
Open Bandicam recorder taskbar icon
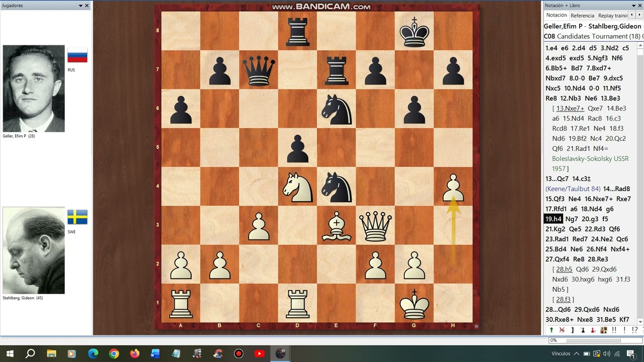pos(238,353)
